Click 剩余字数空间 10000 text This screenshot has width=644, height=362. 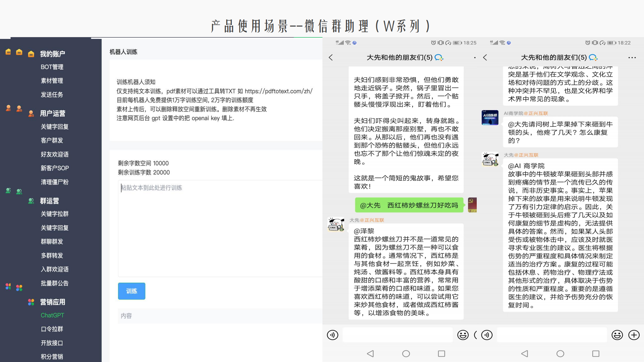click(x=143, y=164)
